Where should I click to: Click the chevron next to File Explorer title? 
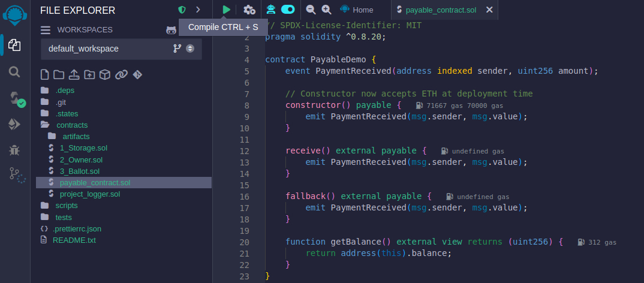pyautogui.click(x=198, y=10)
